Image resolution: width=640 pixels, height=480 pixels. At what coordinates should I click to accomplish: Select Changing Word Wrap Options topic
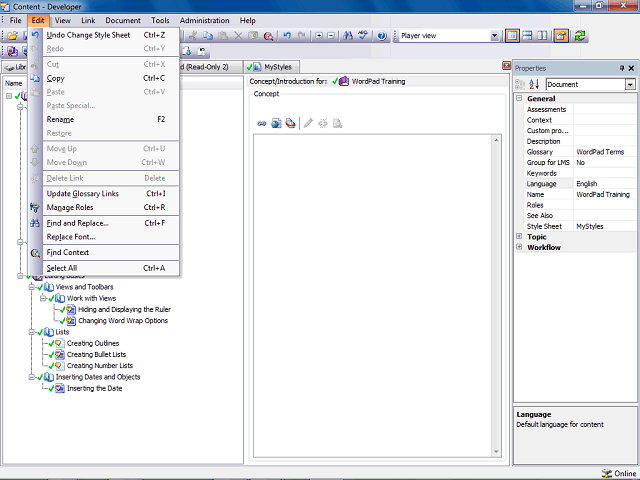click(123, 321)
